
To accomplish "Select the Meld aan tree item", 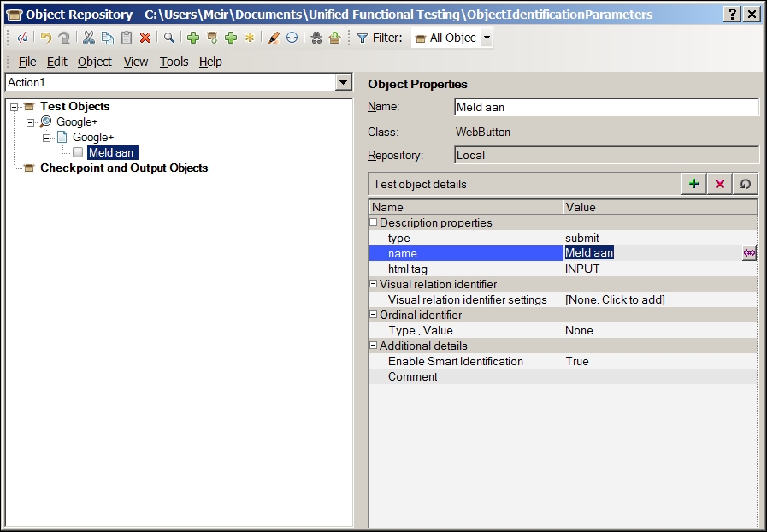I will 112,153.
